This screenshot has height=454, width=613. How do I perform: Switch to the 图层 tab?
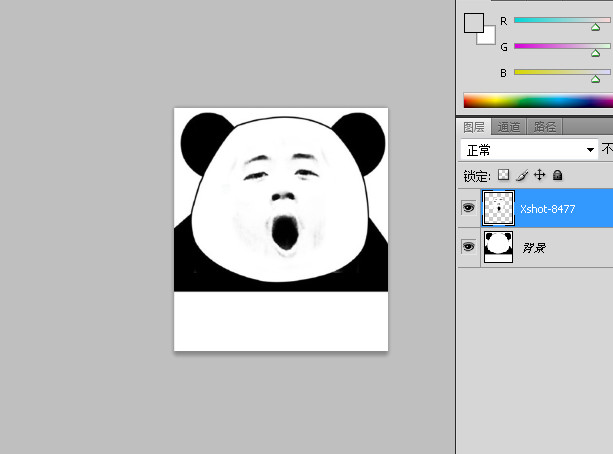[474, 127]
